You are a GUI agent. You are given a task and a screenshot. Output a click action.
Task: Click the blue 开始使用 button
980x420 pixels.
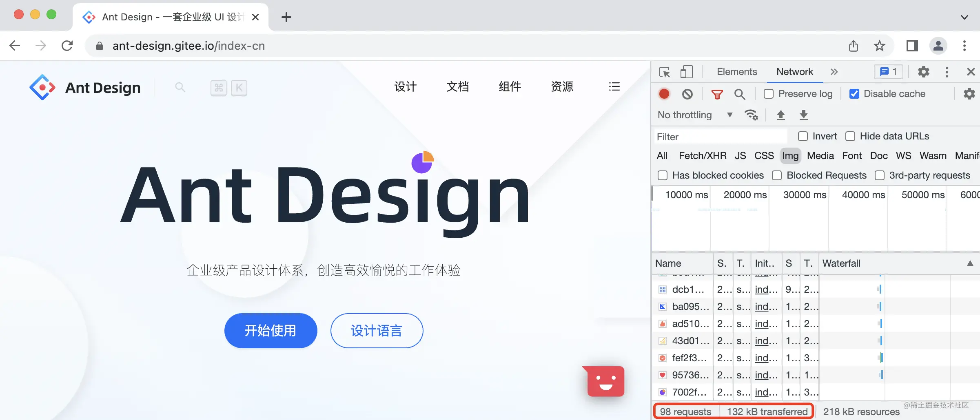(x=270, y=330)
